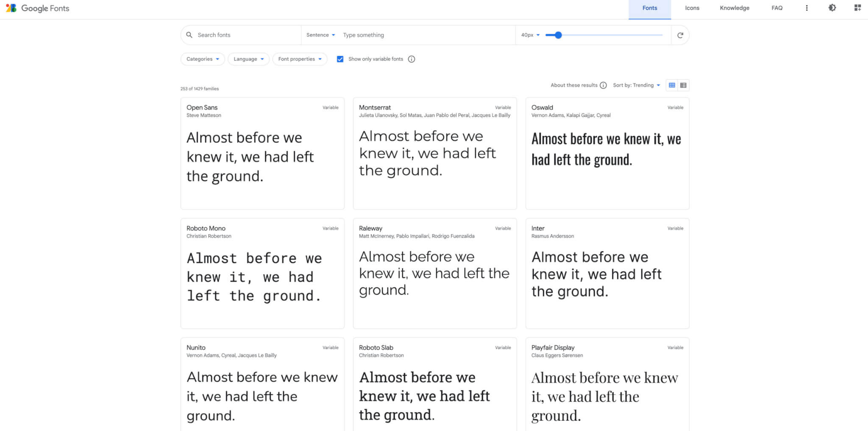
Task: Open the Sentence preview type dropdown
Action: click(x=320, y=35)
